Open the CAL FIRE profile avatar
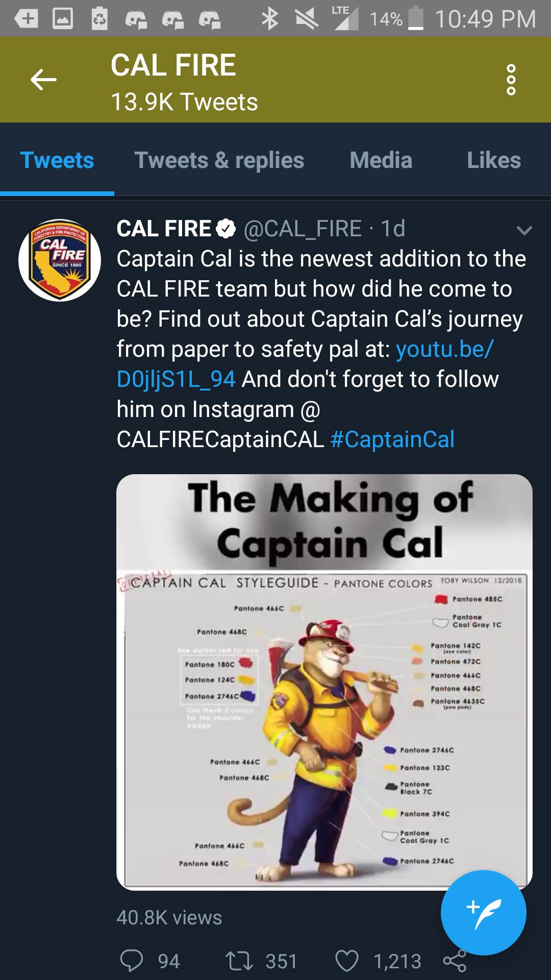 [x=59, y=259]
